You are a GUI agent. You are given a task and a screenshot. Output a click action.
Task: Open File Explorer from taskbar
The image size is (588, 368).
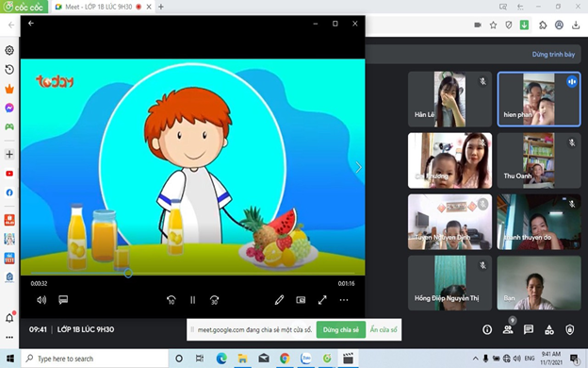[x=242, y=359]
